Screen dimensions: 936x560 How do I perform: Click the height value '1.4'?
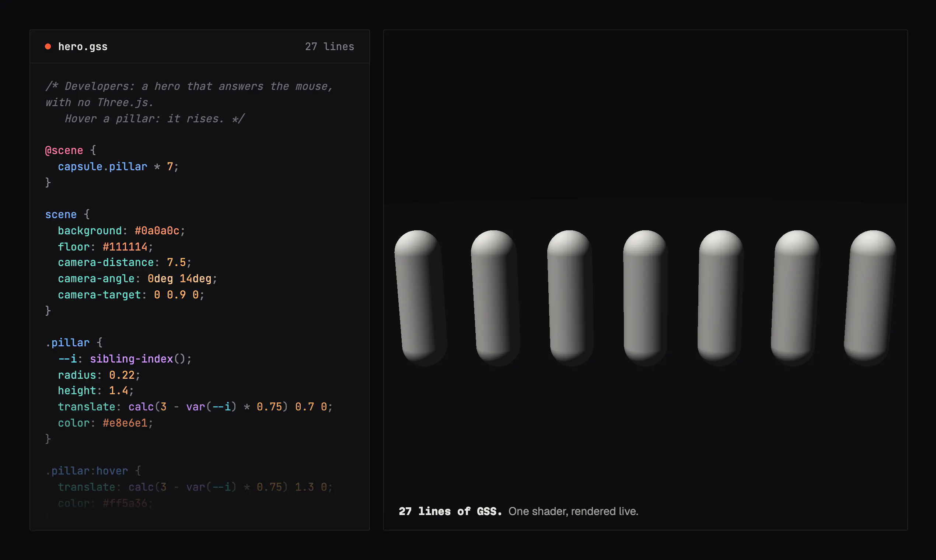pyautogui.click(x=119, y=391)
